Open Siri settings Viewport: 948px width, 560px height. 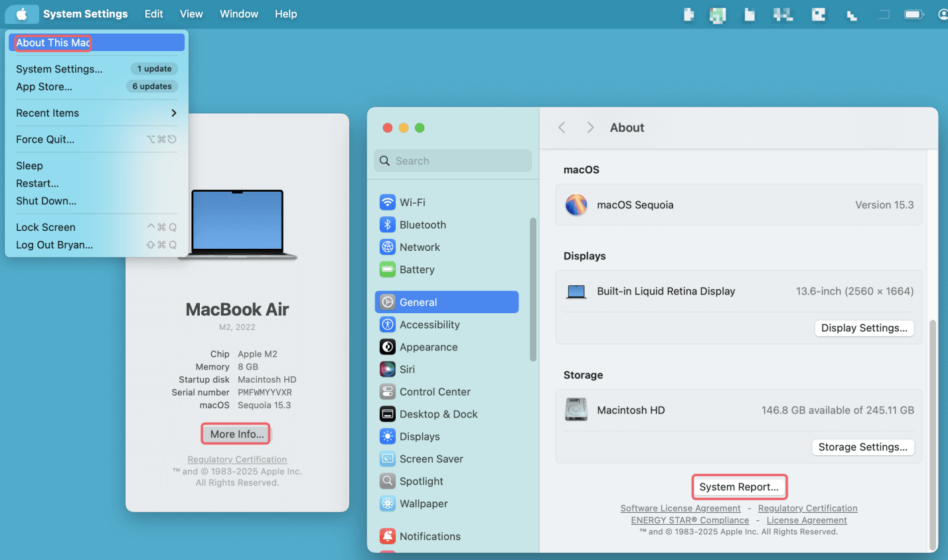coord(408,369)
